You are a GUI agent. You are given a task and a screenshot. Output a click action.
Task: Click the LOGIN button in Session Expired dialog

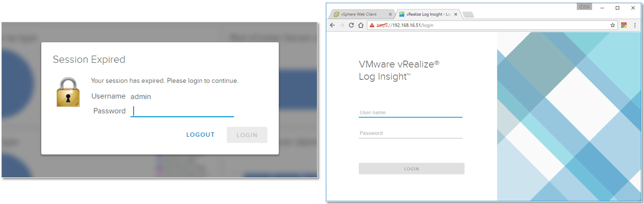247,135
